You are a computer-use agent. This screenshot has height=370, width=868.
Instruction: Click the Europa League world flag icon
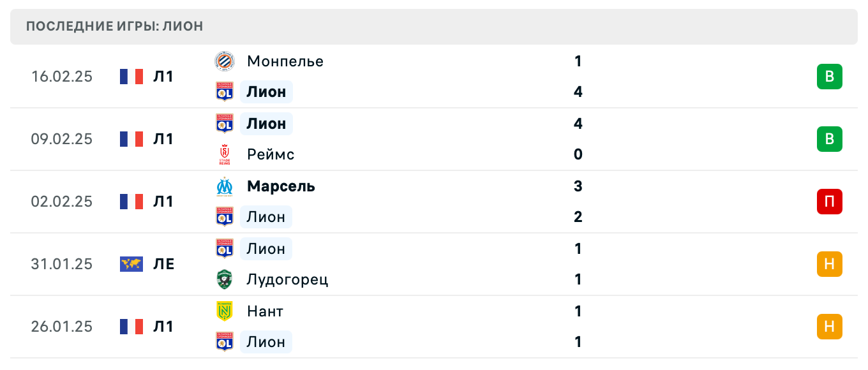coord(131,264)
